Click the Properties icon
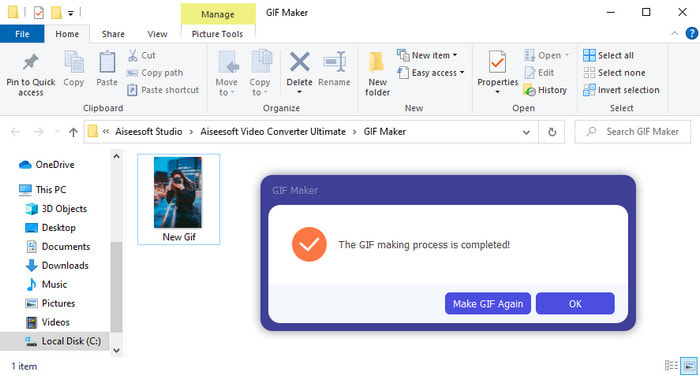Viewport: 700px width, 376px height. pyautogui.click(x=497, y=62)
